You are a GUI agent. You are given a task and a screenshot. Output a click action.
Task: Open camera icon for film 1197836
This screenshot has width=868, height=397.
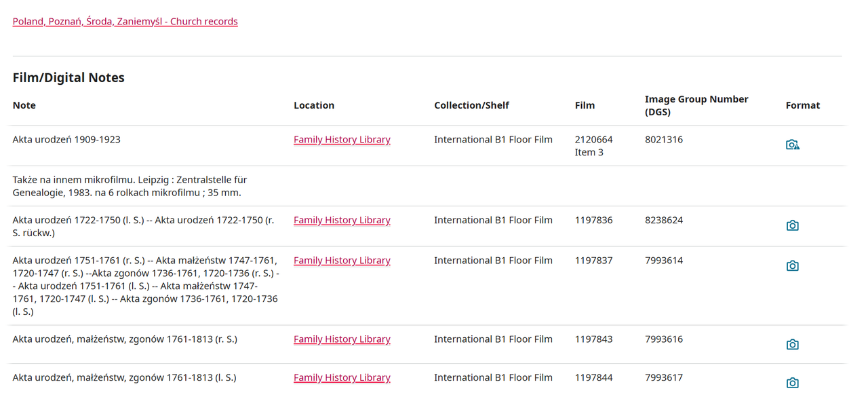pos(792,225)
